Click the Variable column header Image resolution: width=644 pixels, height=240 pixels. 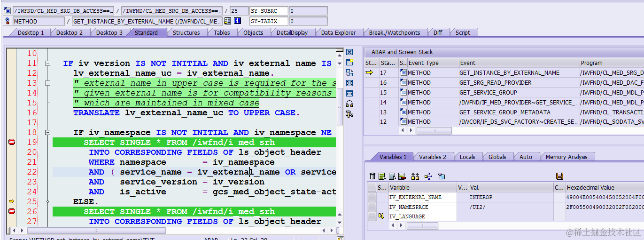click(422, 187)
